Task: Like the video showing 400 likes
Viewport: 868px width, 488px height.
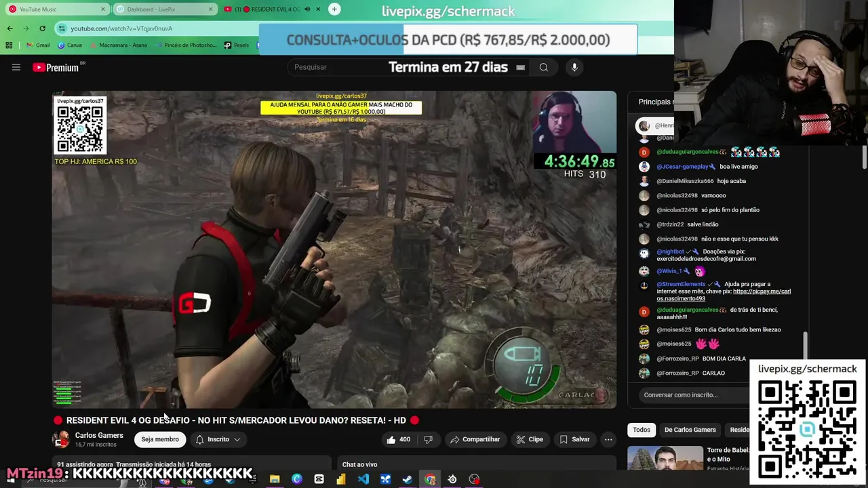Action: (398, 439)
